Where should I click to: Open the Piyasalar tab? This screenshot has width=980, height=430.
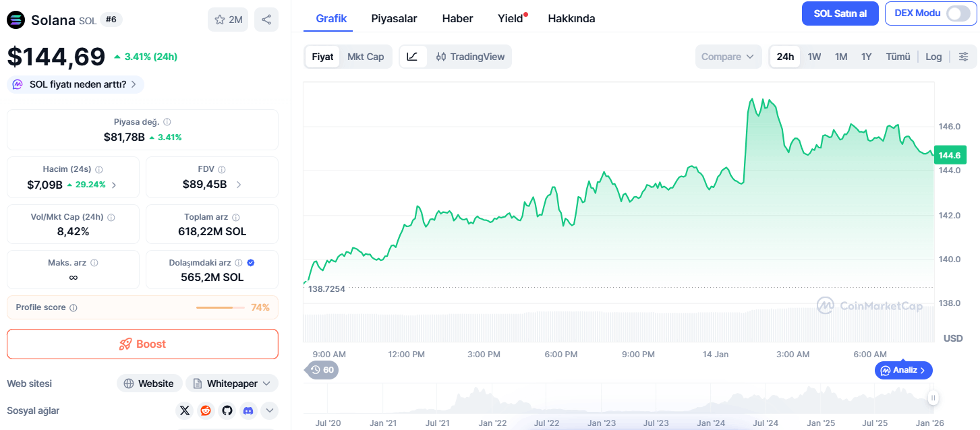(x=394, y=18)
